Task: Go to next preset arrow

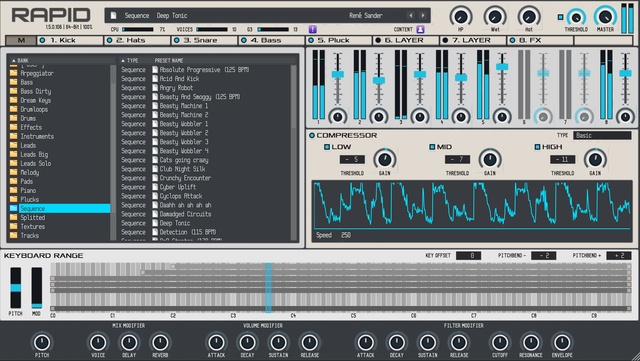Action: pyautogui.click(x=423, y=16)
